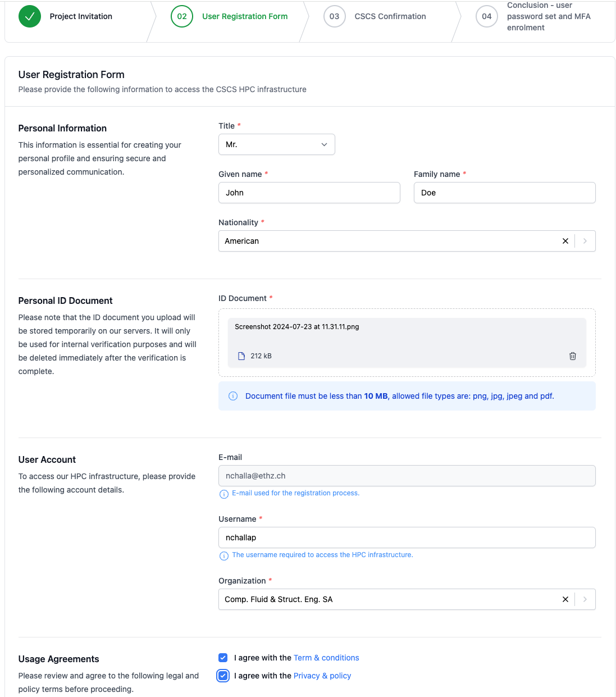Select the CSCS Confirmation step
Screen dimensions: 616x697
point(390,16)
